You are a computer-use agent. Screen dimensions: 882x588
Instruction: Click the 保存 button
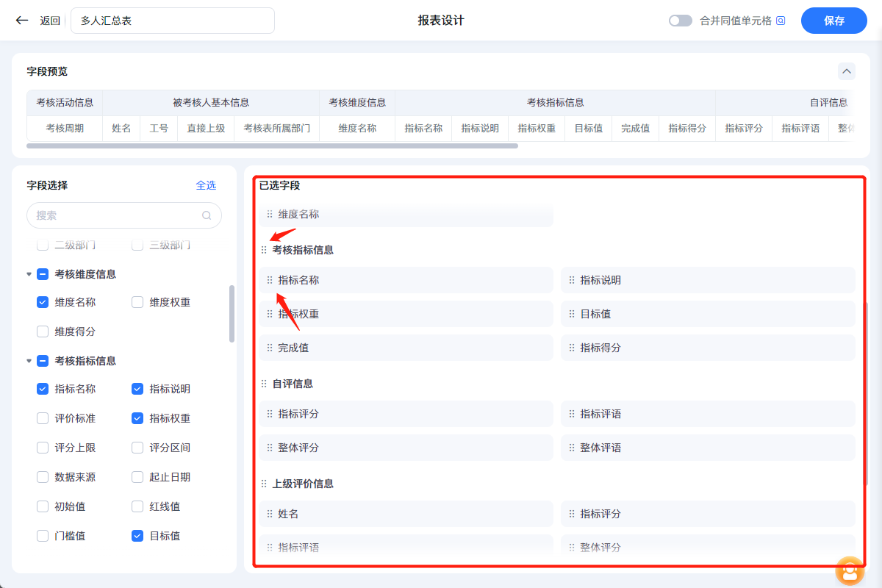(x=833, y=21)
